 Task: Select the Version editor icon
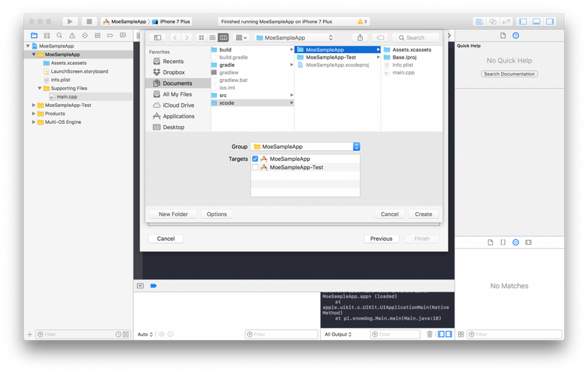(506, 21)
